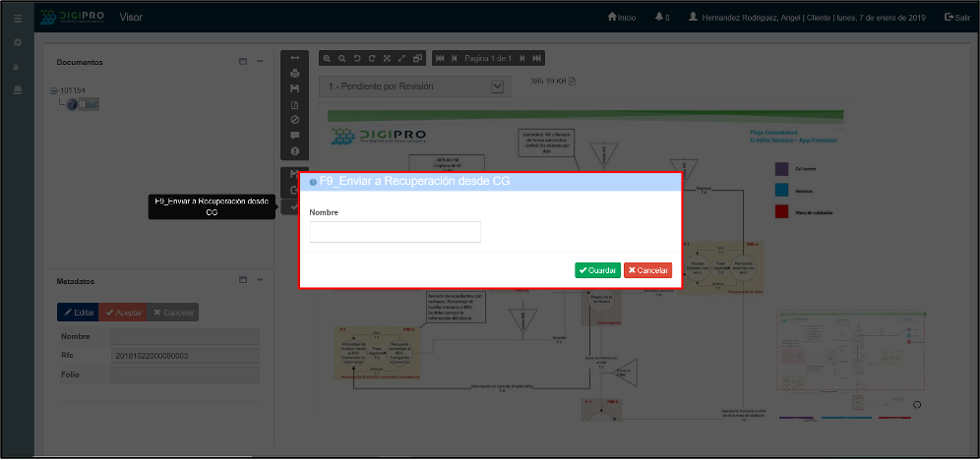
Task: Open the Pendiente por Revisión dropdown
Action: [497, 86]
